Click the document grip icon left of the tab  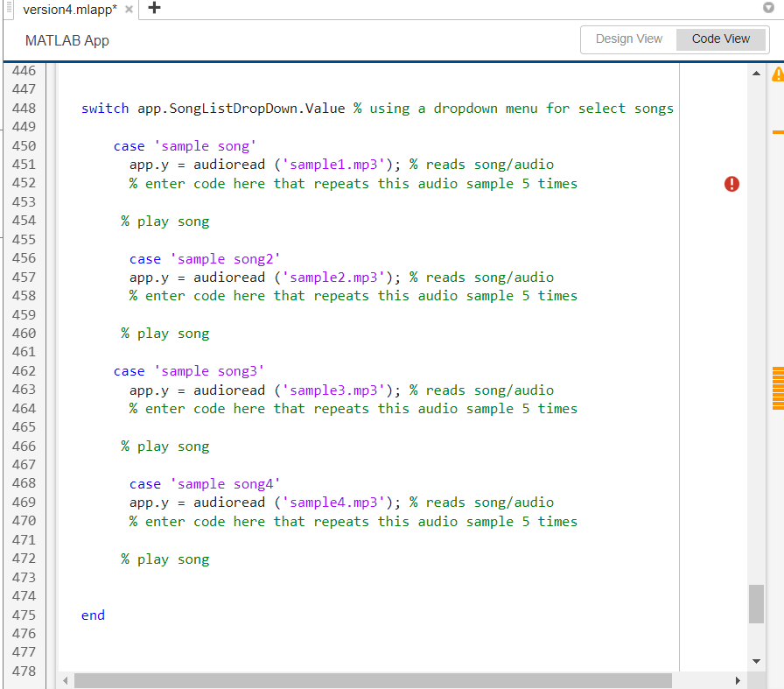9,9
